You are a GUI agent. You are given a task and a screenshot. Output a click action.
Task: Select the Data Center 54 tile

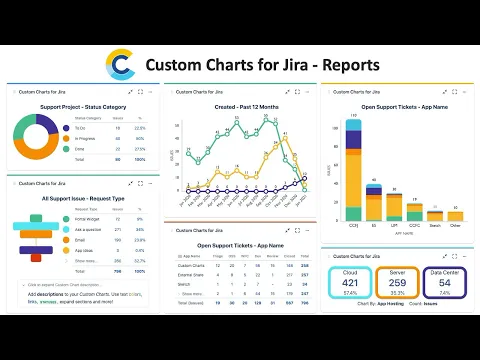pyautogui.click(x=445, y=282)
